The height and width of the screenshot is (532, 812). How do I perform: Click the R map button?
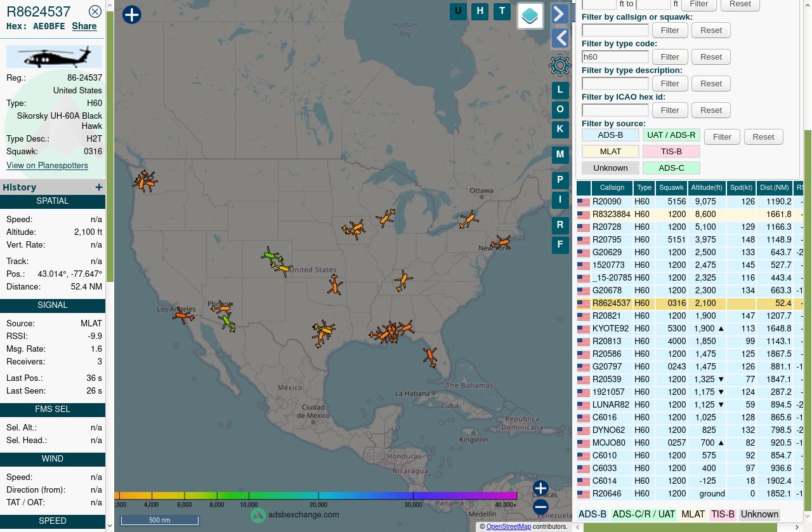pos(560,225)
